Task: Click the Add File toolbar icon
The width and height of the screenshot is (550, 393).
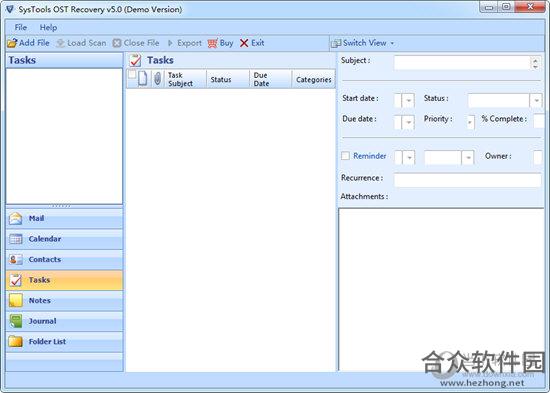Action: 12,43
